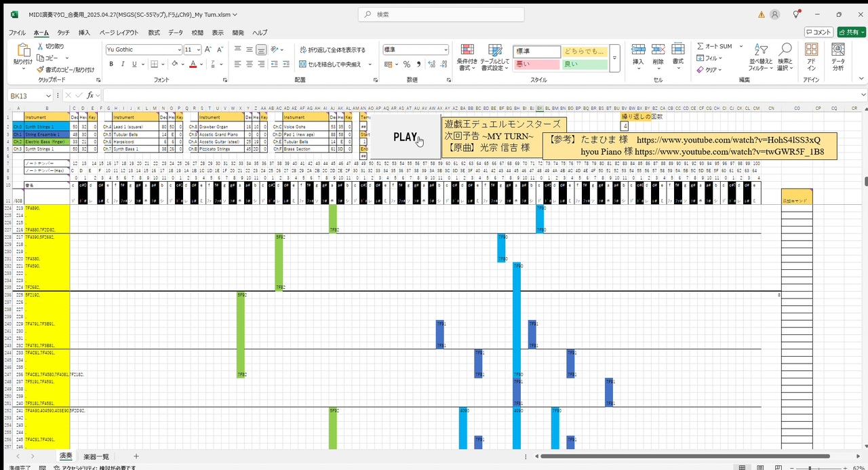868x470 pixels.
Task: Toggle bold formatting
Action: [x=111, y=63]
